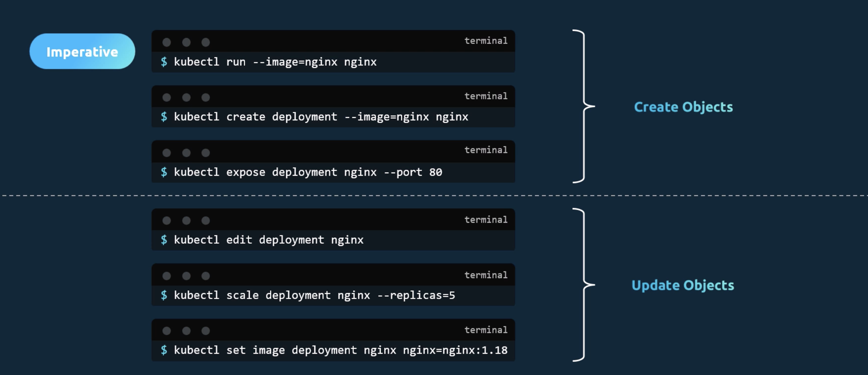The width and height of the screenshot is (868, 375).
Task: Click third dot in set image terminal header
Action: (206, 331)
